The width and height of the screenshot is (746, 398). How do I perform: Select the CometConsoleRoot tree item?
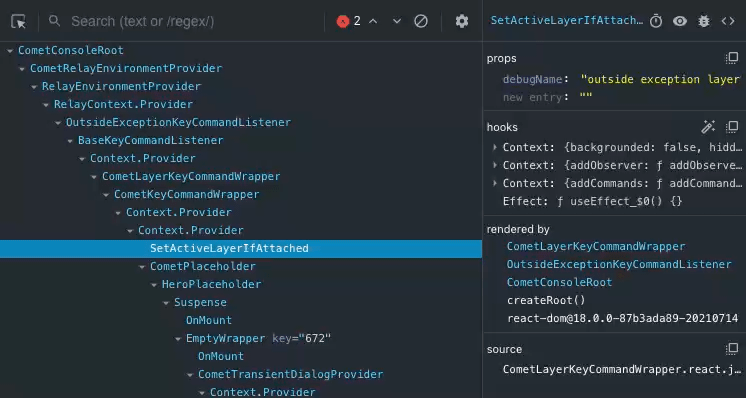pyautogui.click(x=70, y=50)
